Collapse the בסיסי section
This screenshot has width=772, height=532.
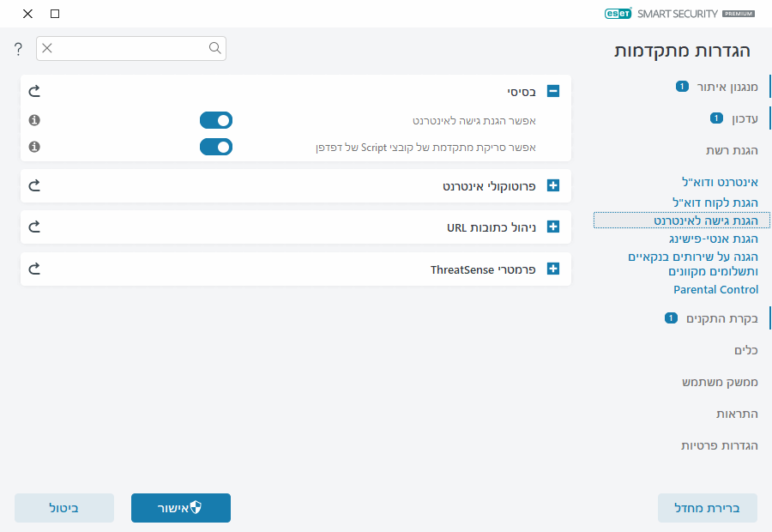tap(552, 90)
